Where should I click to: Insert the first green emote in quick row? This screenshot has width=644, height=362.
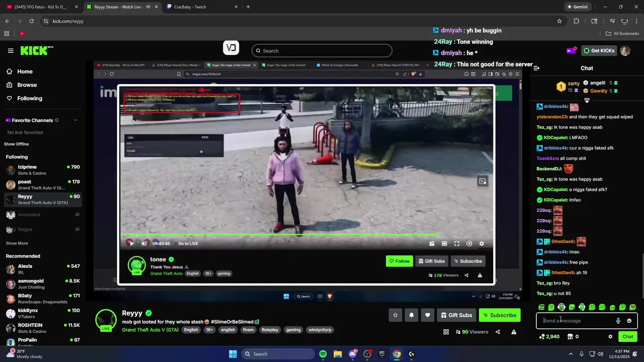tap(541, 307)
